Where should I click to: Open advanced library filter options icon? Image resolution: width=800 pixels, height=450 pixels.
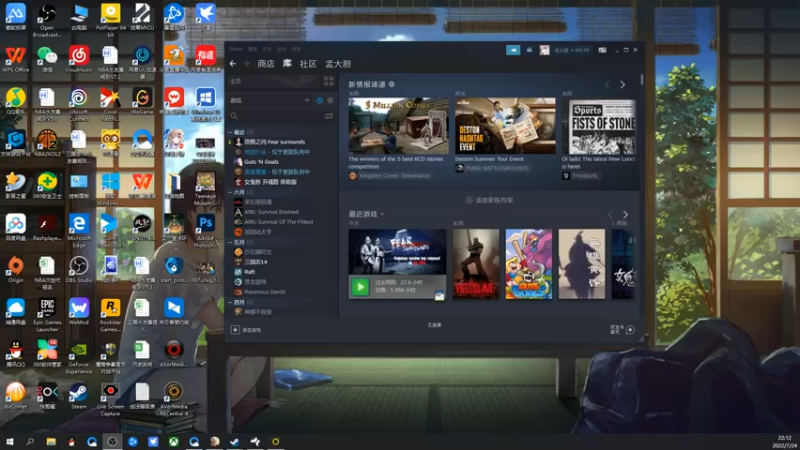329,116
